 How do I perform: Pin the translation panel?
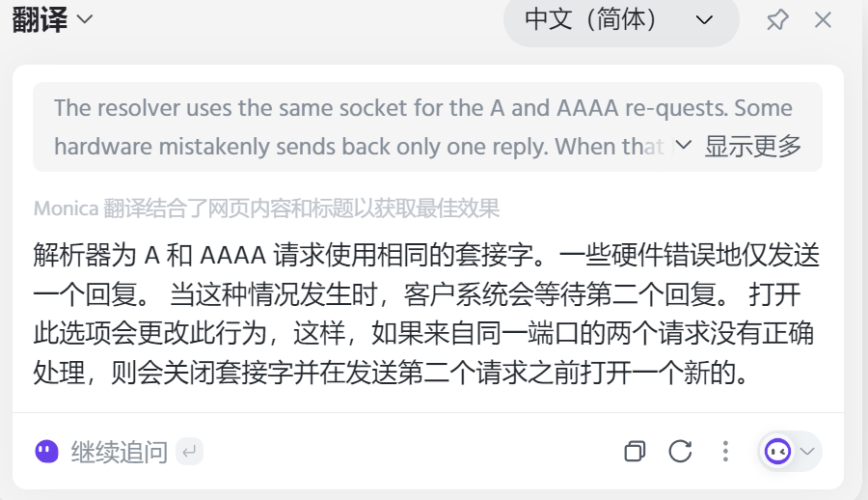[776, 20]
